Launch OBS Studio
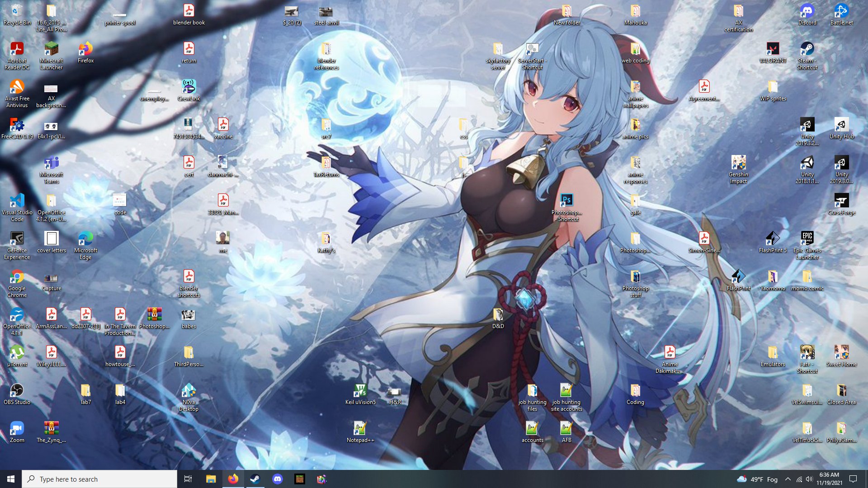Screen dimensions: 868x488 (17, 394)
